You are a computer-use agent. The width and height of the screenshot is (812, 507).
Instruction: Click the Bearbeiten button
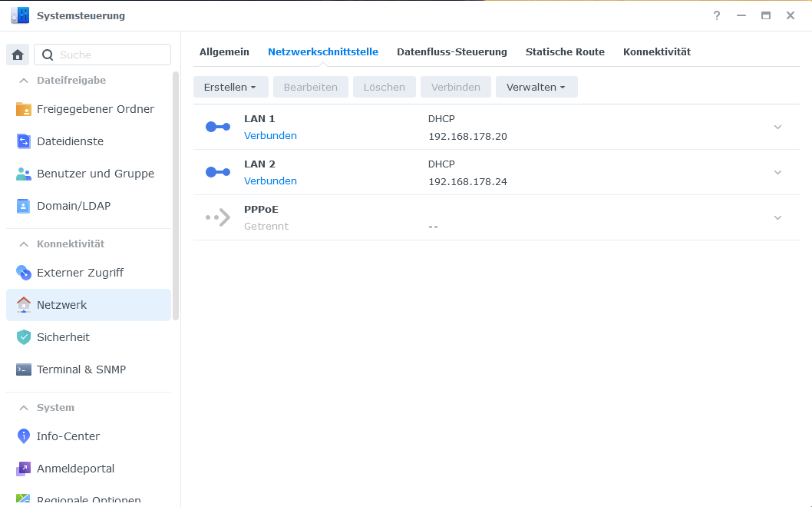click(311, 87)
